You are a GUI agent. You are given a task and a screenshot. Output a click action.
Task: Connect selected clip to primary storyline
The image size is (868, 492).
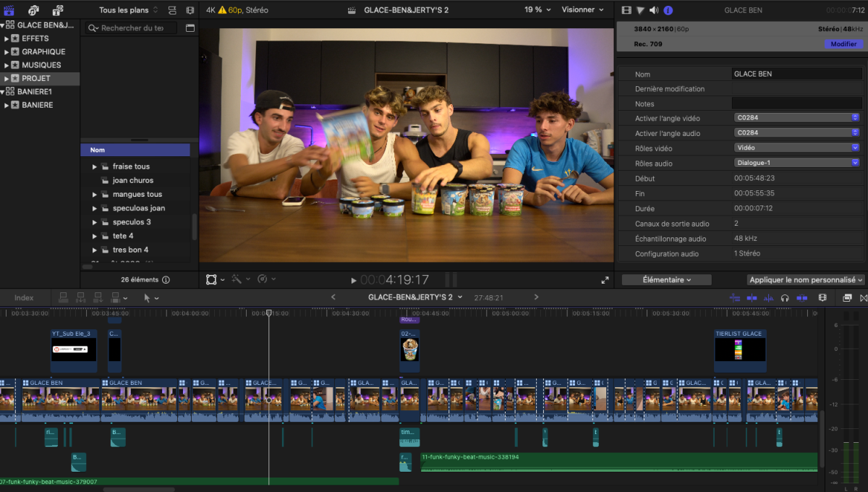(64, 297)
